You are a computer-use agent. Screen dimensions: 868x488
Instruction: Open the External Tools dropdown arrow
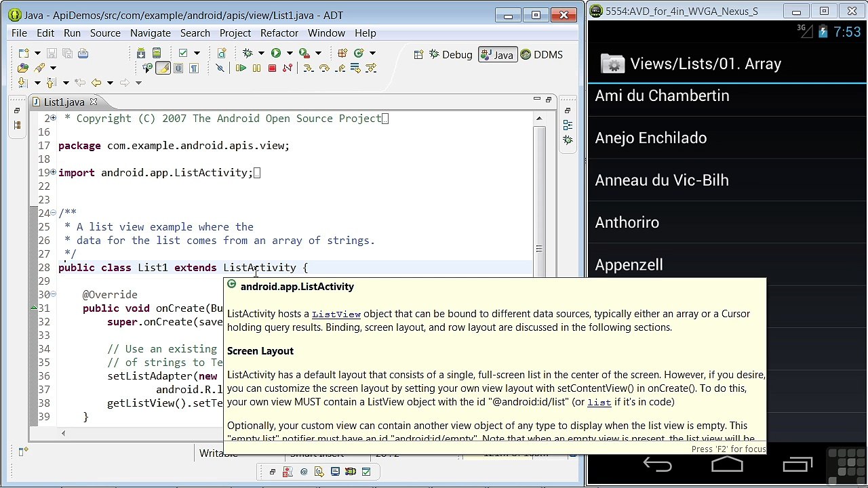pos(318,54)
